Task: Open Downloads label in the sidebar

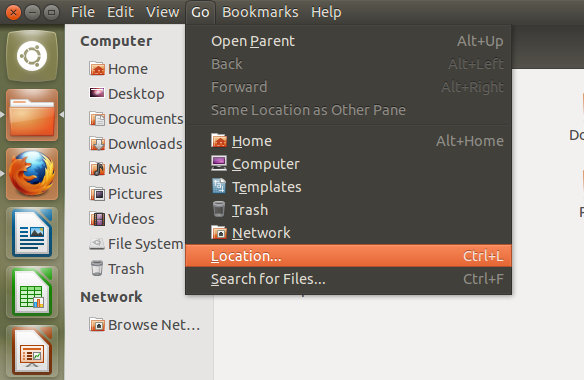Action: (145, 144)
